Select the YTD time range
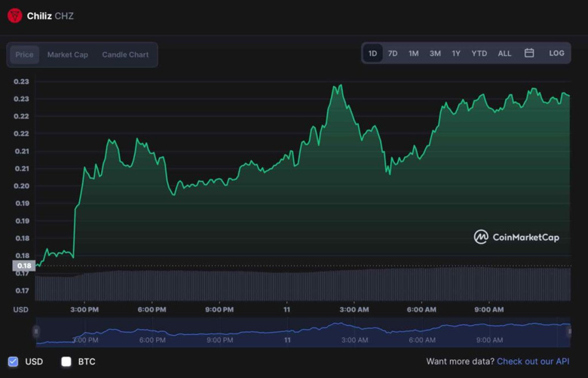Viewport: 588px width, 378px height. (x=479, y=54)
